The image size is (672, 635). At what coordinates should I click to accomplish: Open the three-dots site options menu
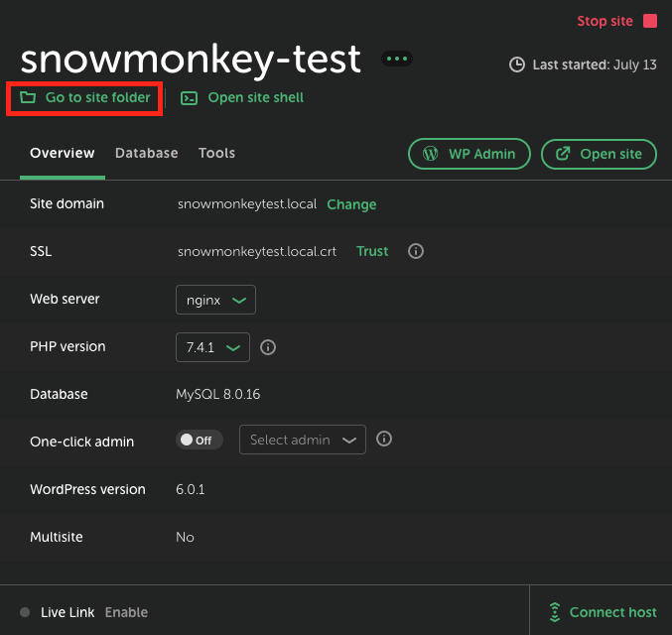(397, 59)
